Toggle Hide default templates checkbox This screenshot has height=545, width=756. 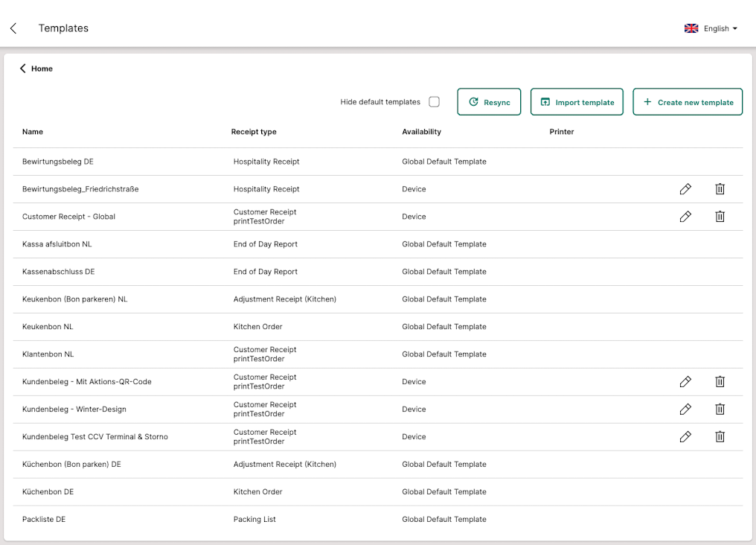pos(434,102)
